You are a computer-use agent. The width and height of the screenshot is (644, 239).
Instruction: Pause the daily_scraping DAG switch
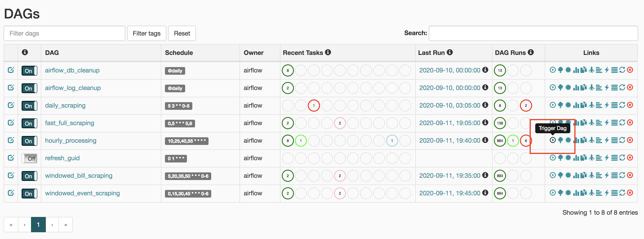[29, 106]
